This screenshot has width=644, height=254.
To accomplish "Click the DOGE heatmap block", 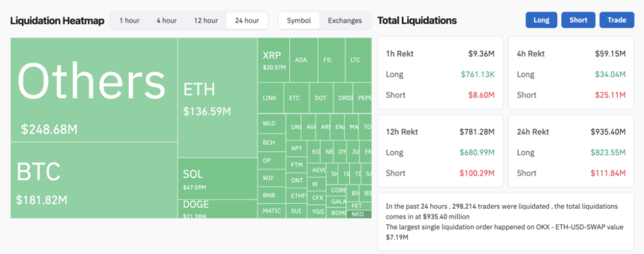I will pos(218,209).
